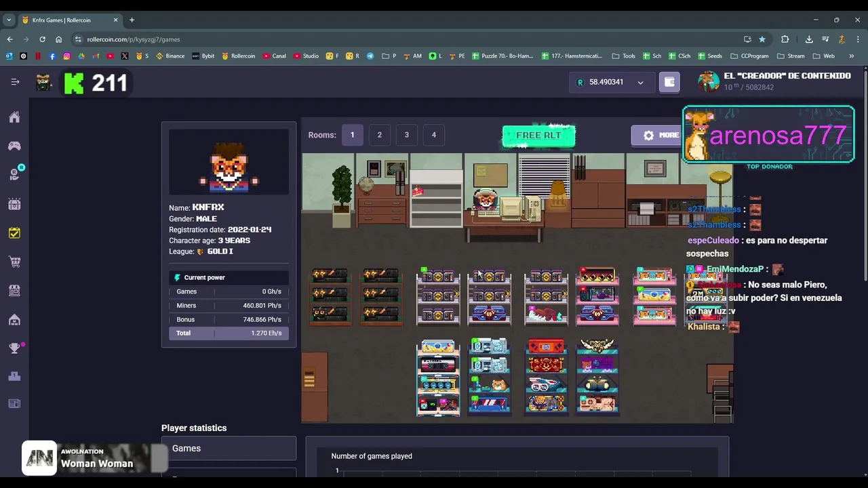
Task: Open the browser extensions puzzle icon
Action: point(785,39)
